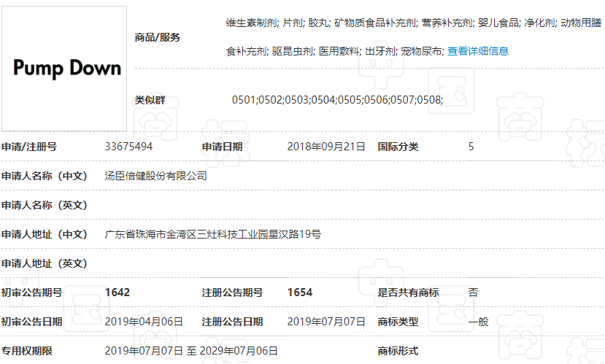Viewport: 605px width, 364px height.
Task: Select preliminary announcement issue 1642
Action: [117, 293]
